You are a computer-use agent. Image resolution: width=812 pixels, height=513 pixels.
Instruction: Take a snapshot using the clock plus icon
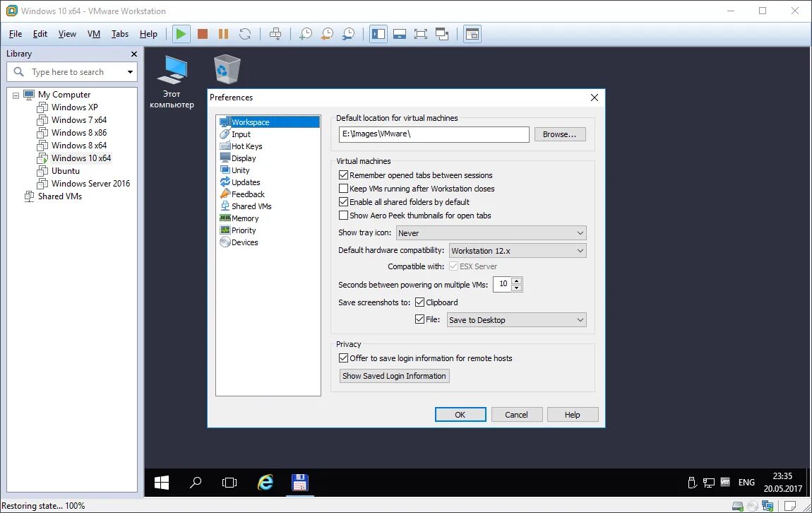(x=306, y=34)
